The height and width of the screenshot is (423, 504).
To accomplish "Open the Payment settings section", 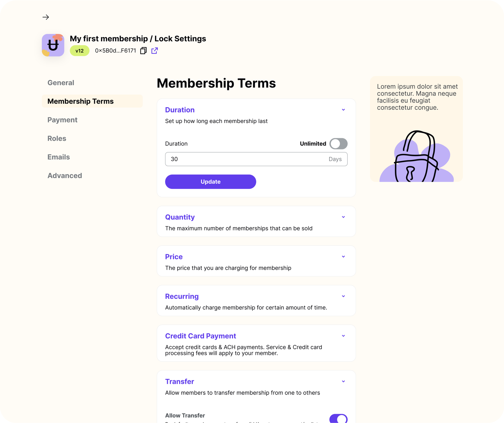I will (62, 120).
